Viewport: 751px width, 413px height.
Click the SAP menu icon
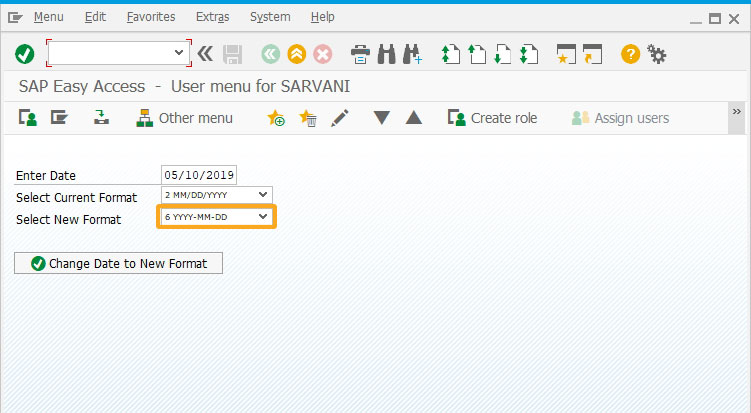(x=59, y=117)
